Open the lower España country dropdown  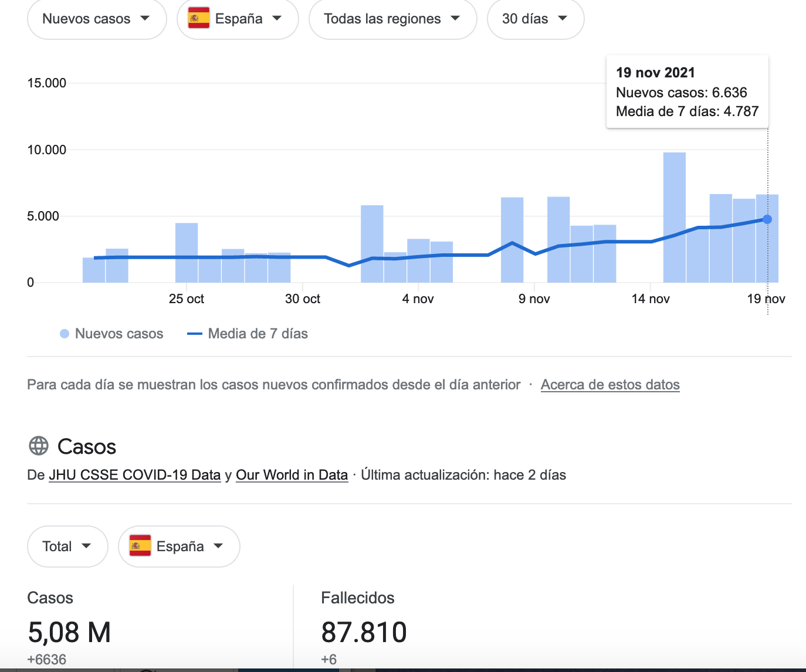[x=179, y=547]
